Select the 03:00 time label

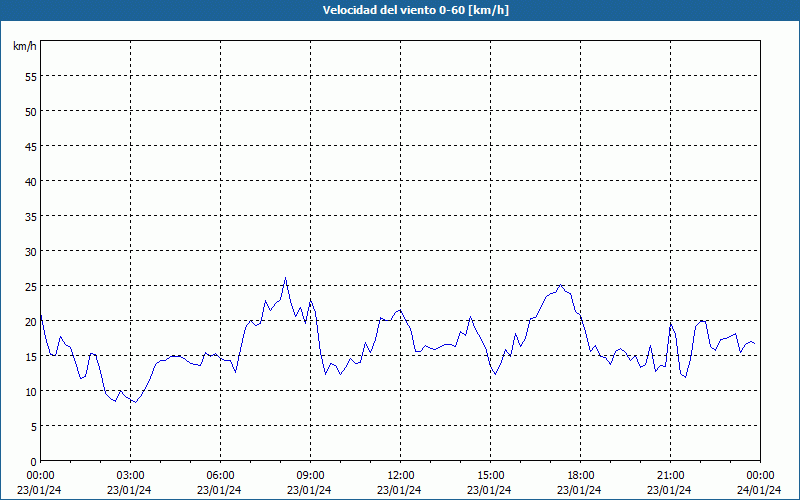131,476
